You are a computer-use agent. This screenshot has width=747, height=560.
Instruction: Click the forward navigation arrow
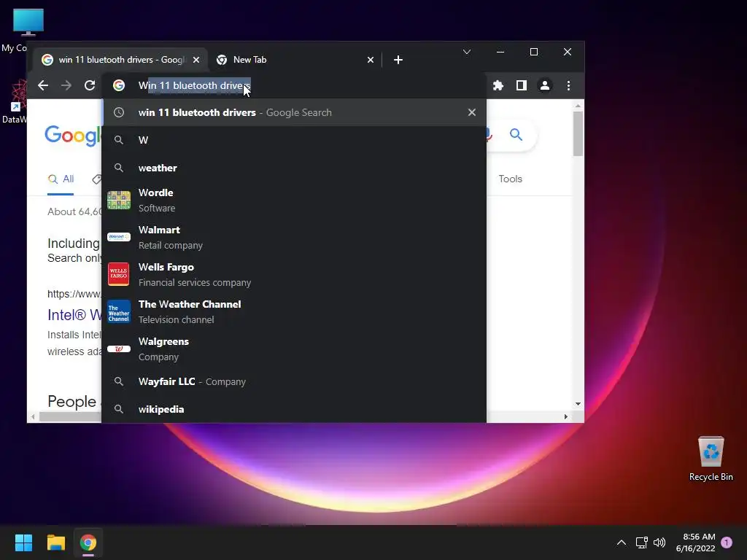[x=66, y=85]
